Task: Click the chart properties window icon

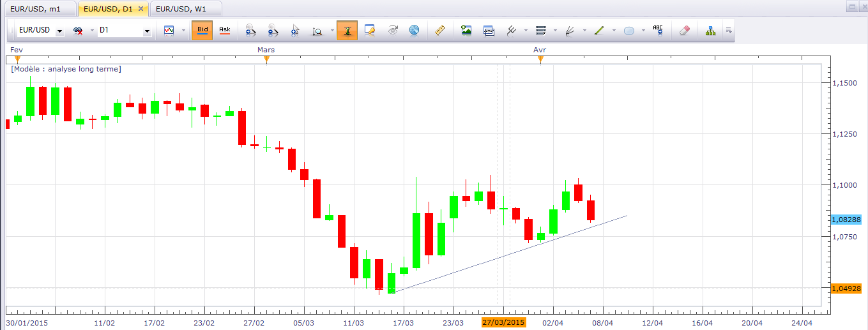Action: pyautogui.click(x=370, y=30)
